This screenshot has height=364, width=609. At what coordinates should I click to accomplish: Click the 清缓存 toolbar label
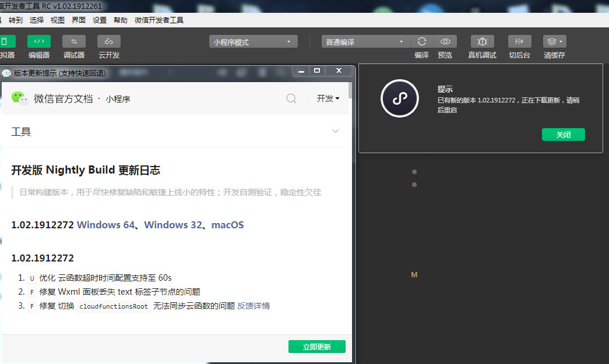click(x=555, y=55)
